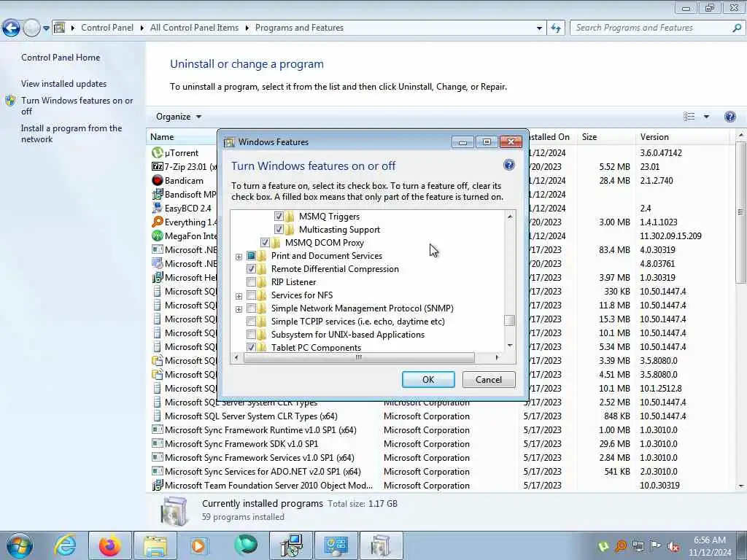Click the red-crossed volume tray icon
Image resolution: width=747 pixels, height=560 pixels.
click(x=673, y=547)
